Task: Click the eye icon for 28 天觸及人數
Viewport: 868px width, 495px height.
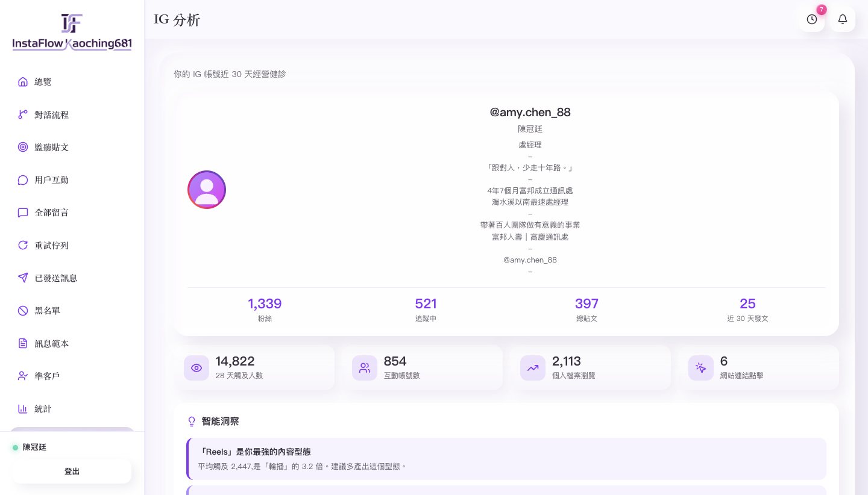Action: (x=197, y=368)
